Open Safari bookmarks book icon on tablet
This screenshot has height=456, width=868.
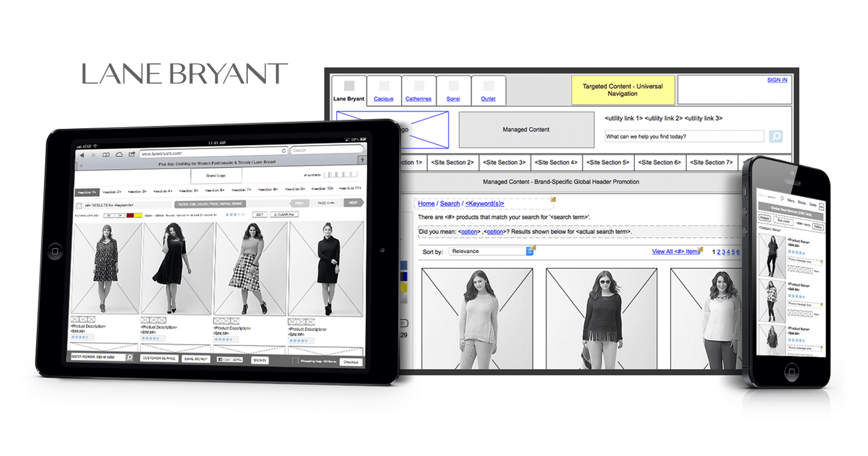[106, 155]
